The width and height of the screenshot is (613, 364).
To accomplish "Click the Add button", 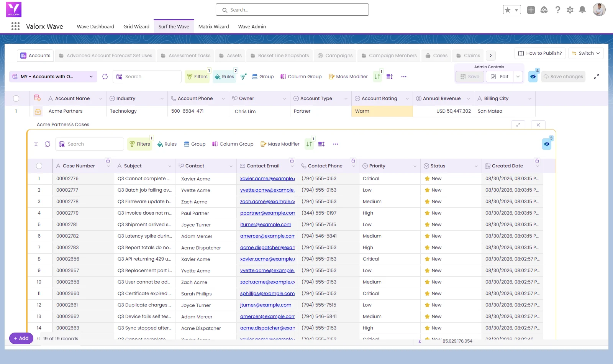I will [21, 338].
